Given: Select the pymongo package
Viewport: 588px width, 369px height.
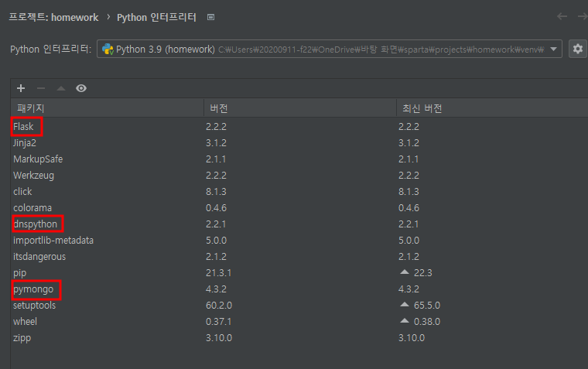Looking at the screenshot, I should click(x=33, y=289).
